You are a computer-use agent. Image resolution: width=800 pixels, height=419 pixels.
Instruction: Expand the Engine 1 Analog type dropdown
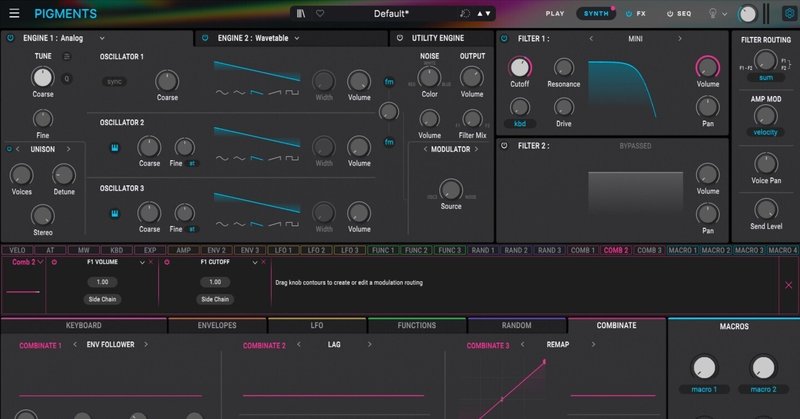coord(102,38)
